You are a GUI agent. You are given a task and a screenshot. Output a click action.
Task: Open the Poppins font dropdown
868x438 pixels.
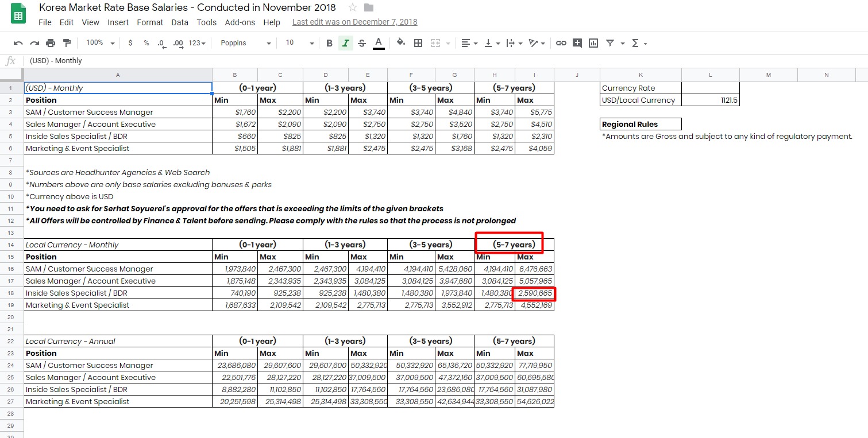click(x=245, y=43)
